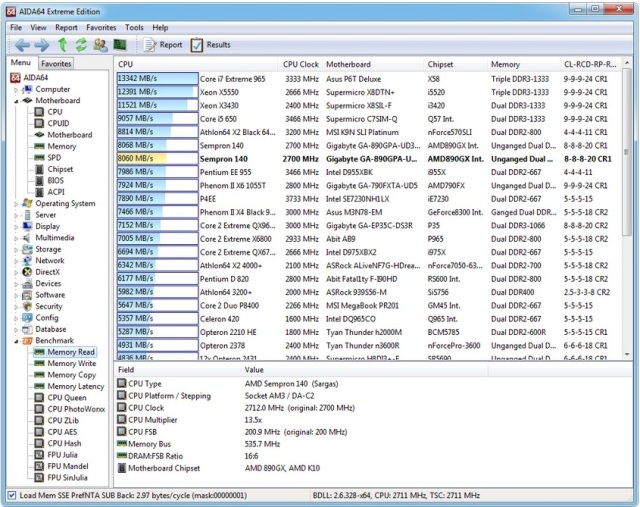Select Memory item under Motherboard

coord(56,146)
